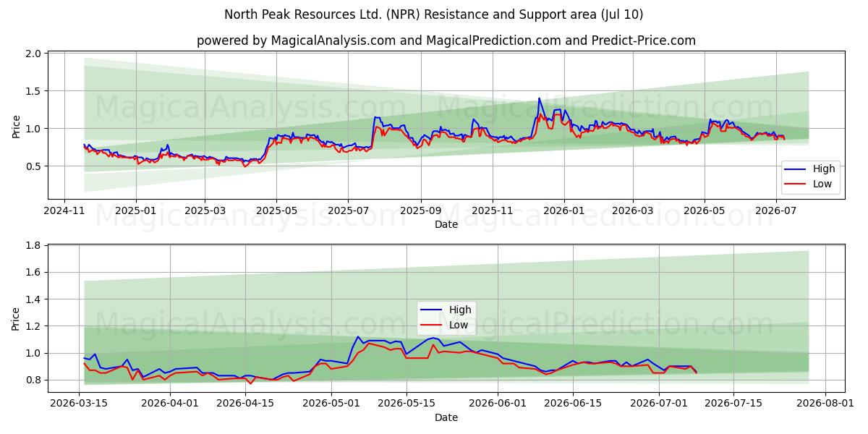
Task: Click the 'Date' axis label under lower chart
Action: (446, 418)
